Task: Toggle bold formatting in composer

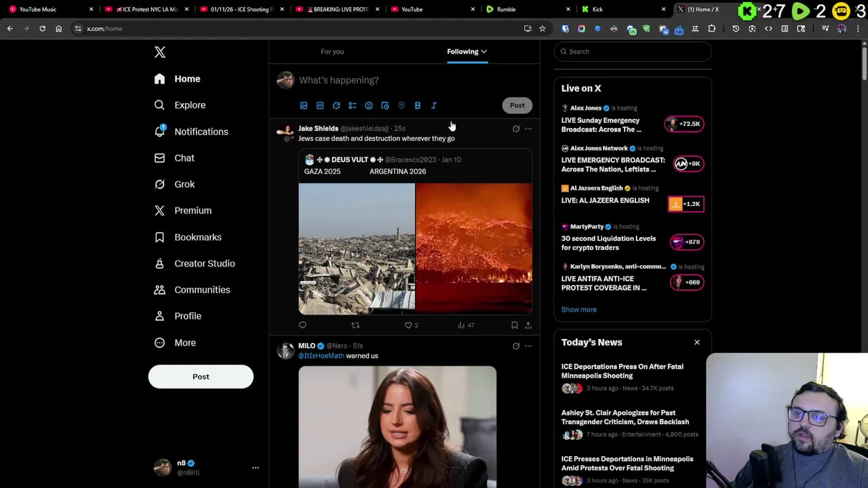Action: tap(418, 106)
